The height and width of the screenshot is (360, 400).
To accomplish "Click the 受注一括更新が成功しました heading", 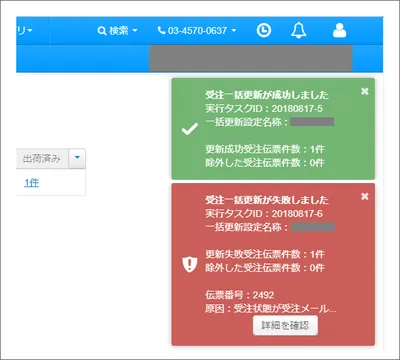I will click(x=267, y=95).
